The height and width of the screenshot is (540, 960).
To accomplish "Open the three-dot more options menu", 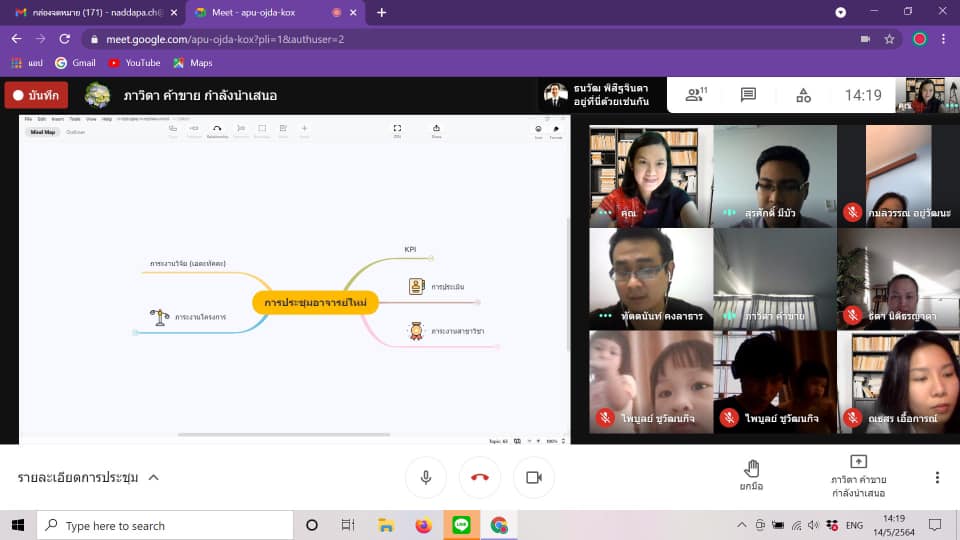I will 937,477.
